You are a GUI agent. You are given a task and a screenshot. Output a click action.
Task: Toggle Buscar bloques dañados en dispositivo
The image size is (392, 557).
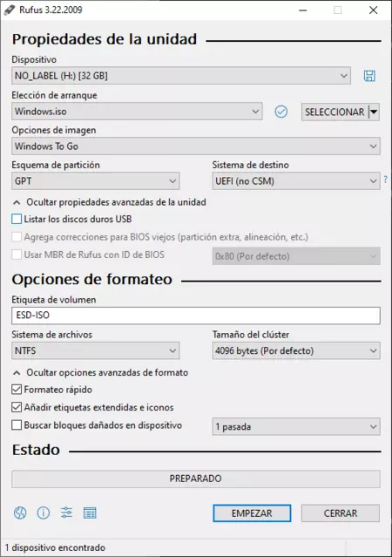[x=17, y=425]
